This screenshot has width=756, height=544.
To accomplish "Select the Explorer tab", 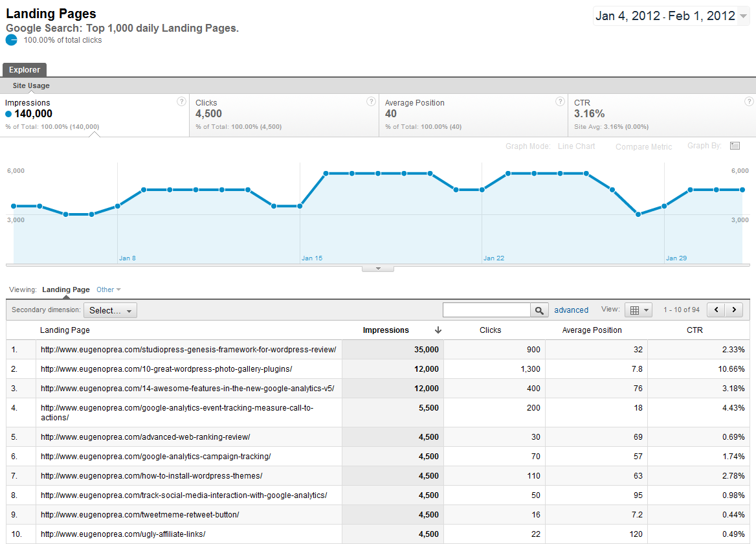I will (x=25, y=70).
